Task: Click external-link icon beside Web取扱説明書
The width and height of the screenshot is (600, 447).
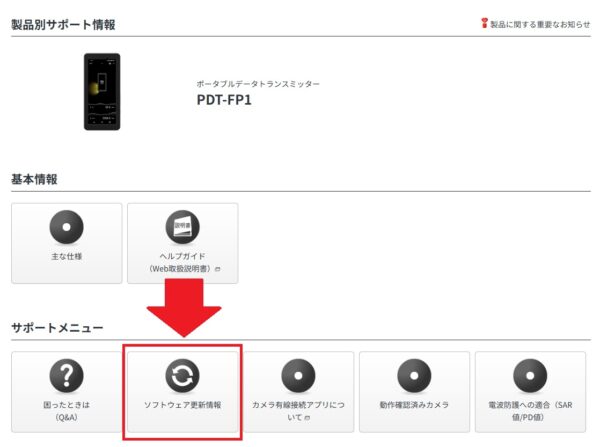Action: 218,269
